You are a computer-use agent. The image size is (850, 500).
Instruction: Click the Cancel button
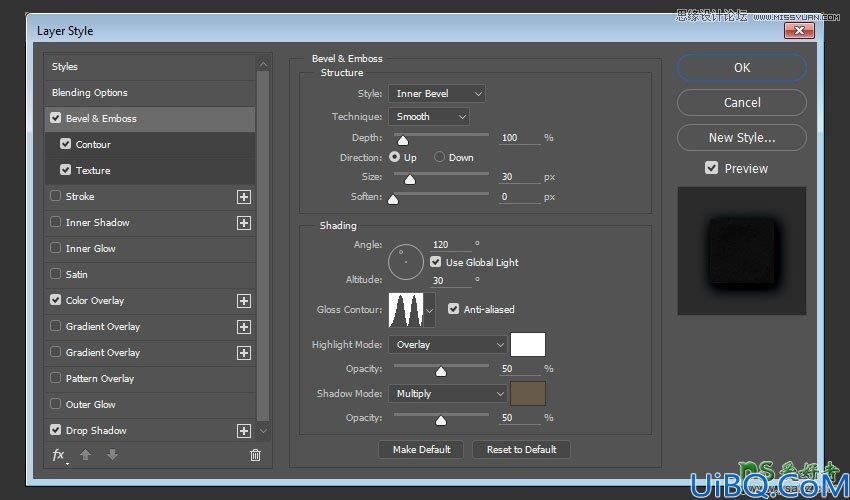tap(742, 102)
